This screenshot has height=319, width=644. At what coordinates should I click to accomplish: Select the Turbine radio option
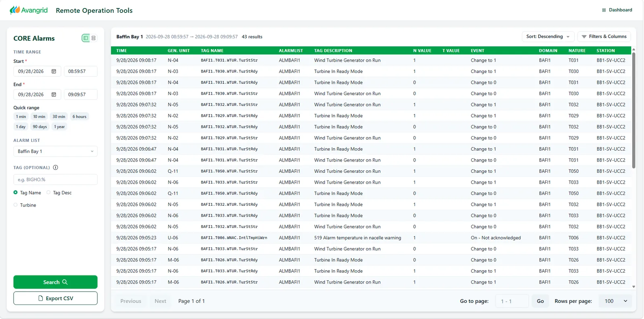coord(16,205)
